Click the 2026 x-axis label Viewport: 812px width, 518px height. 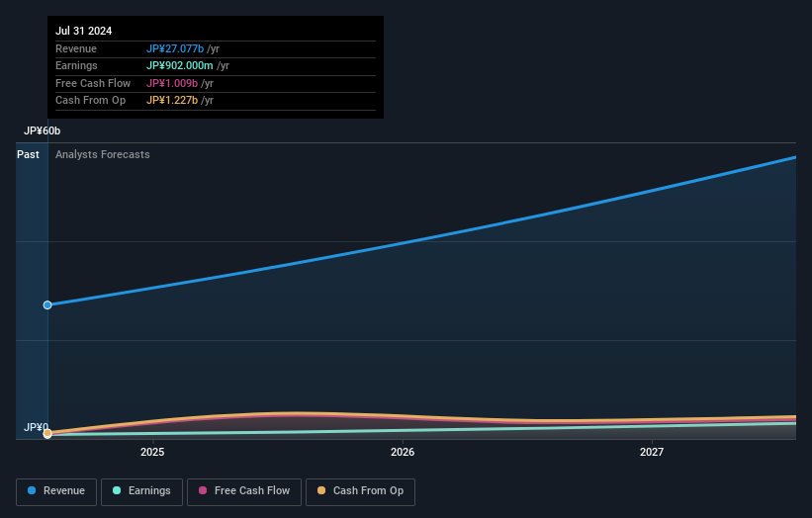click(403, 453)
